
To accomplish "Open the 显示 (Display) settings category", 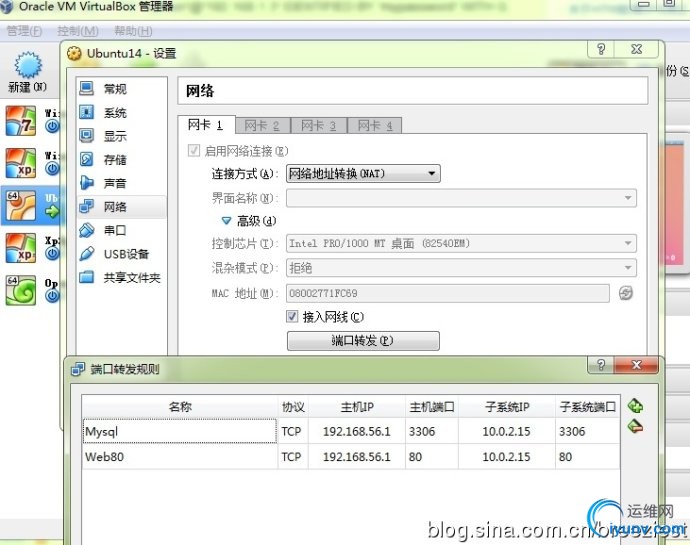I will (x=122, y=136).
